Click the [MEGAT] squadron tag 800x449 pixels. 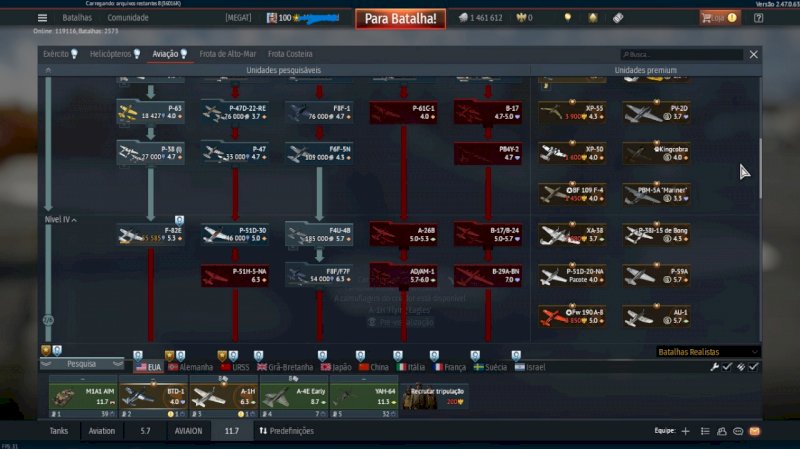[x=238, y=18]
